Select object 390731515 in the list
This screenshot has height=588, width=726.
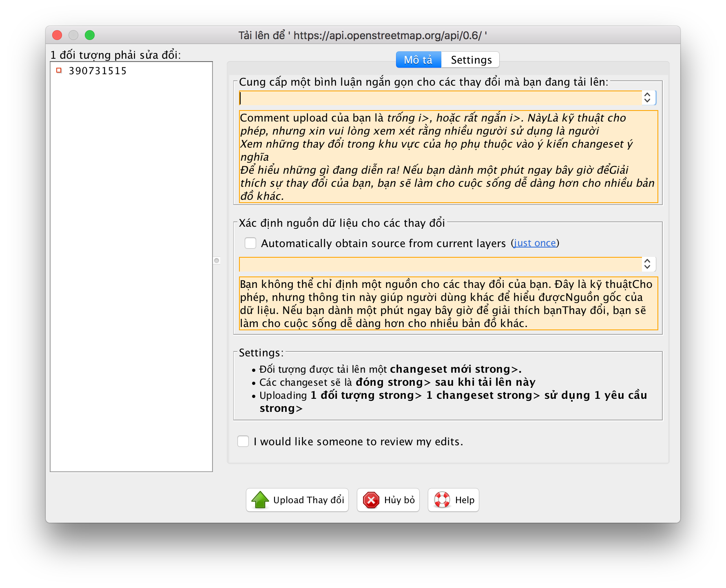pos(97,71)
